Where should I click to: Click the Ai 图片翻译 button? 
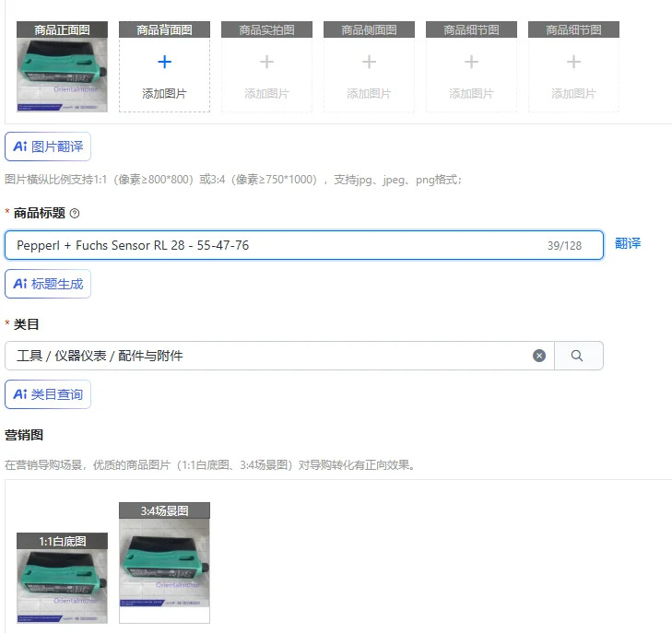point(48,147)
